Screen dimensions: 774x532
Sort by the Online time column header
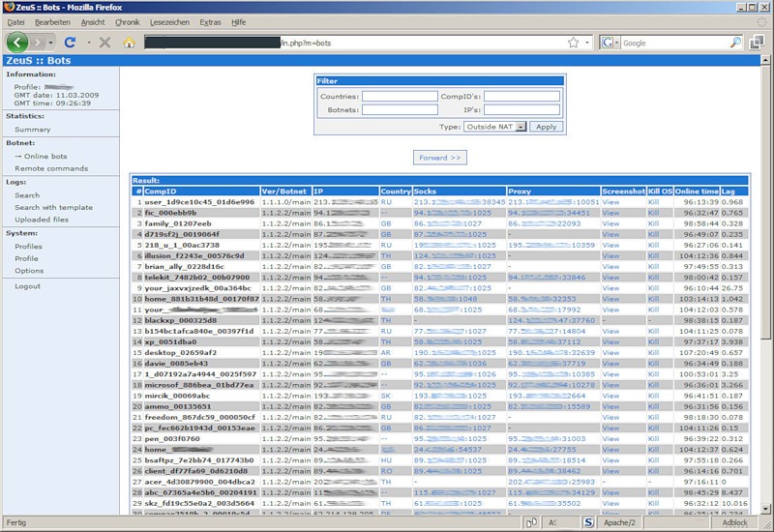697,192
